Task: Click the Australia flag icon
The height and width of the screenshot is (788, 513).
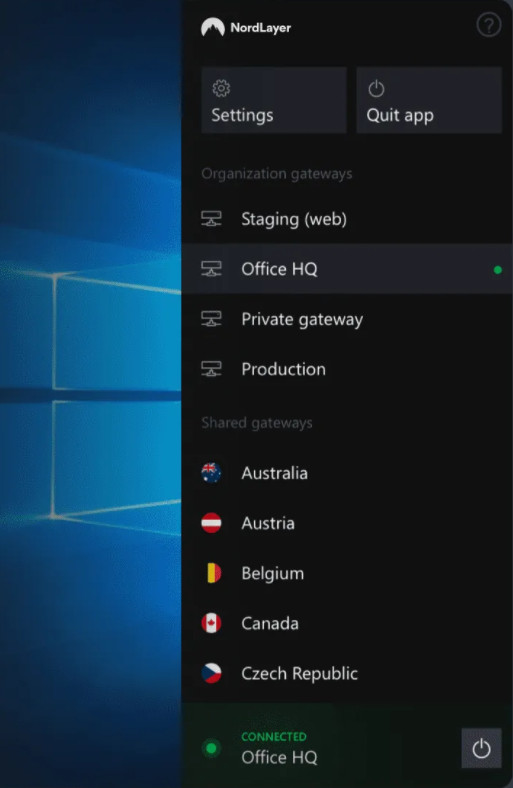Action: point(212,473)
